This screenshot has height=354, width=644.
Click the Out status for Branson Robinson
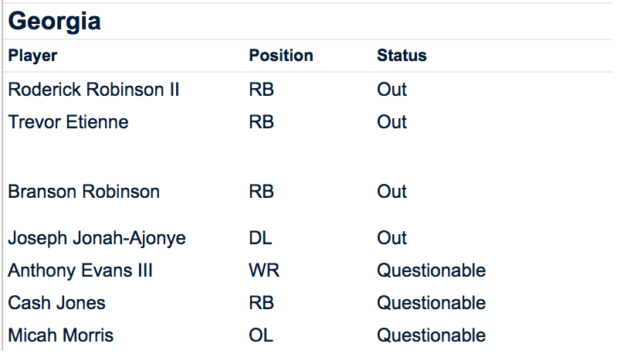click(x=391, y=192)
